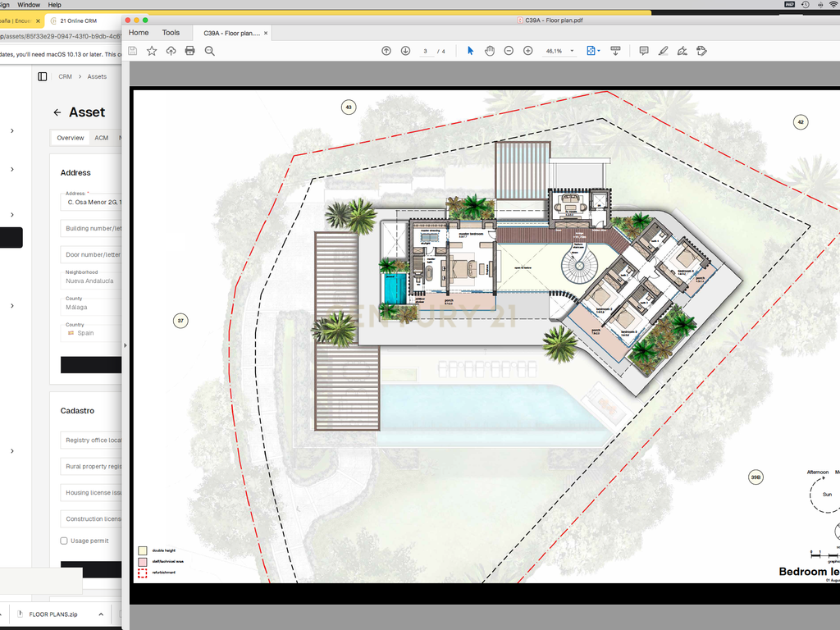
Task: Click the refurbishment dashed legend swatch
Action: point(143,573)
